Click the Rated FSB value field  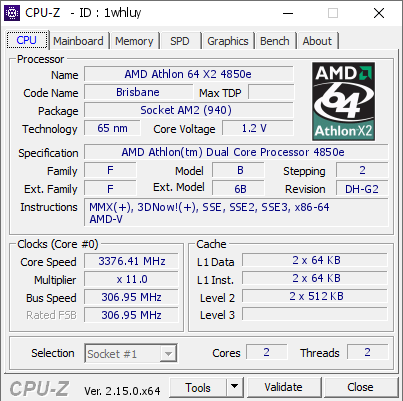pyautogui.click(x=131, y=315)
